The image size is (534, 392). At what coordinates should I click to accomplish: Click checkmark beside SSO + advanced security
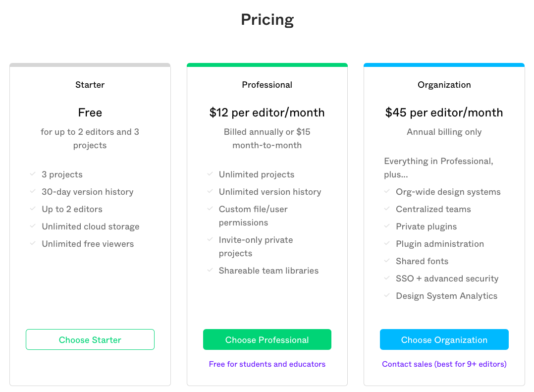387,278
